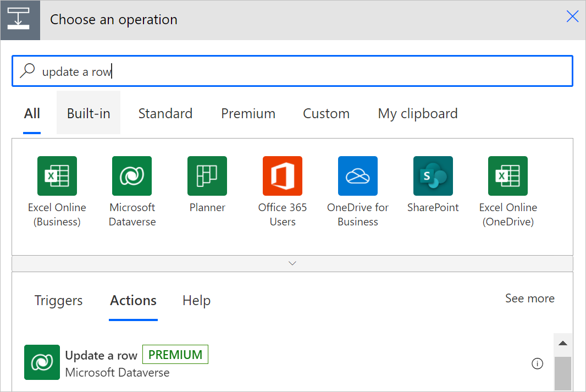Open the Microsoft Dataverse connector

pyautogui.click(x=132, y=176)
